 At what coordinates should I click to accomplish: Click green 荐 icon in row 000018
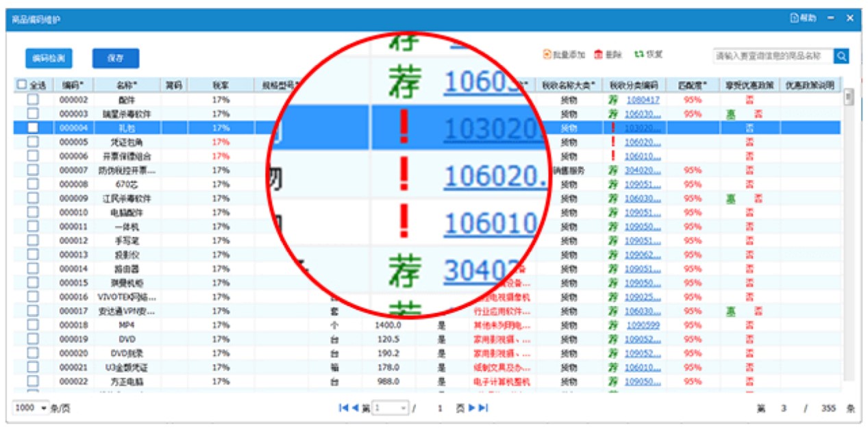[x=613, y=325]
